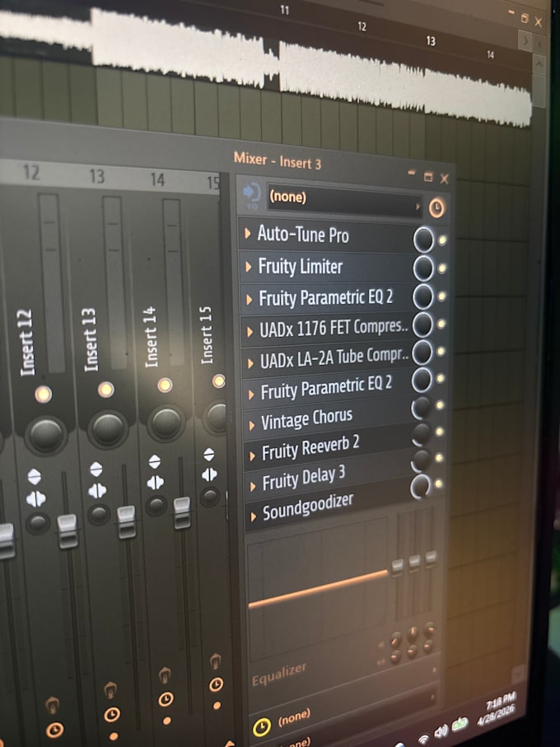This screenshot has height=747, width=560.
Task: Click the Insert 13 volume fader
Action: click(126, 522)
